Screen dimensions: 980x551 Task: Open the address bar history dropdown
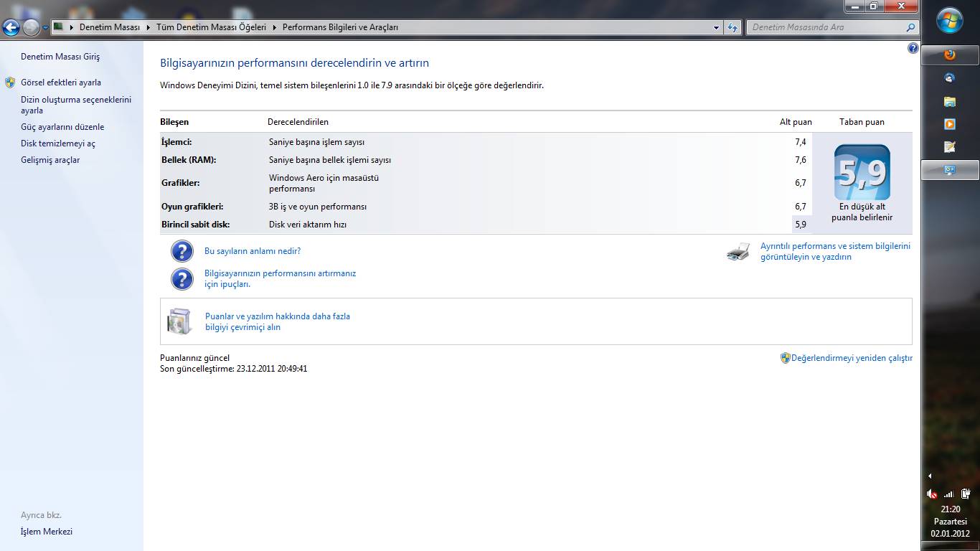pos(716,27)
